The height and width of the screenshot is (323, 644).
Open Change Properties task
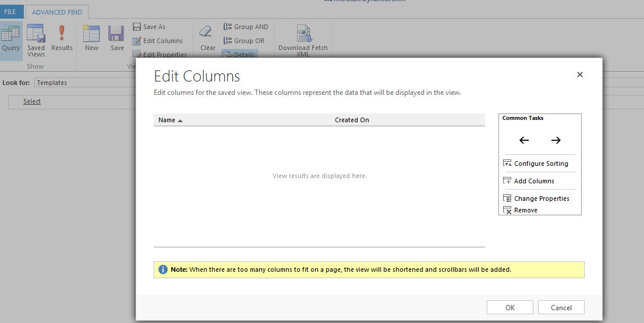click(x=536, y=198)
